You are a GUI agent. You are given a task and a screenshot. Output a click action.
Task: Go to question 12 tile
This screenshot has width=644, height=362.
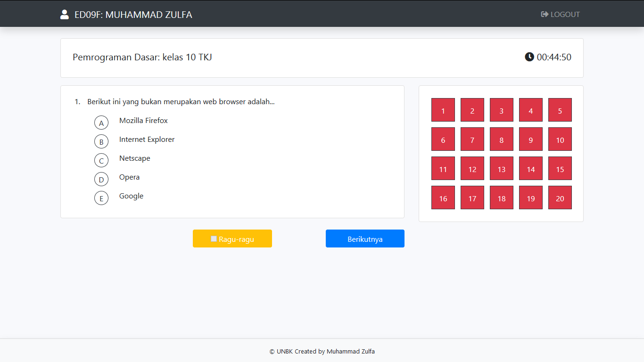[x=472, y=168]
